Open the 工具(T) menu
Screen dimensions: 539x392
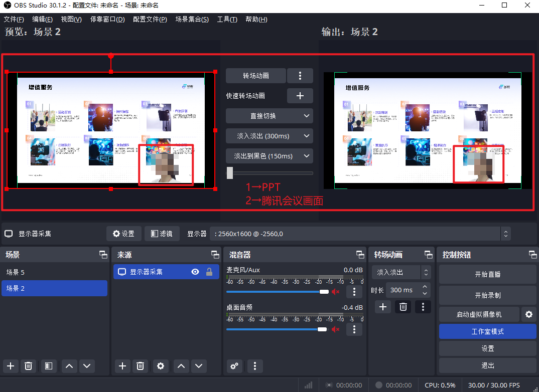coord(227,20)
